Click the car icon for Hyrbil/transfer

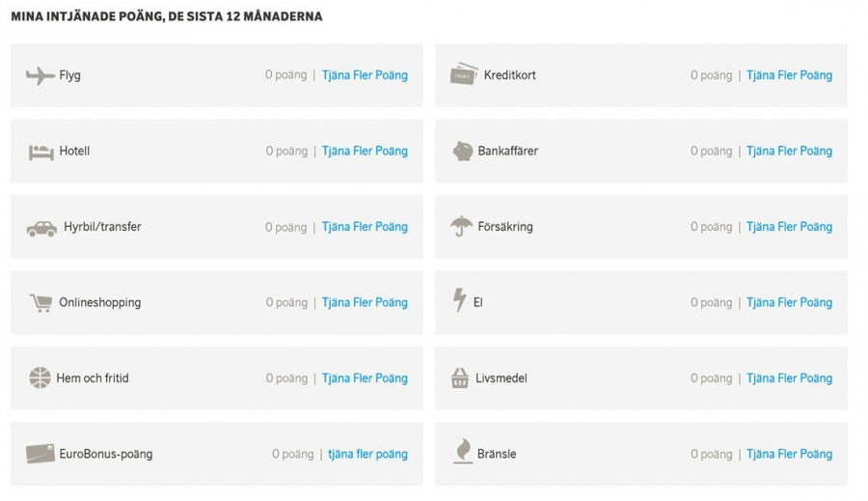[41, 228]
